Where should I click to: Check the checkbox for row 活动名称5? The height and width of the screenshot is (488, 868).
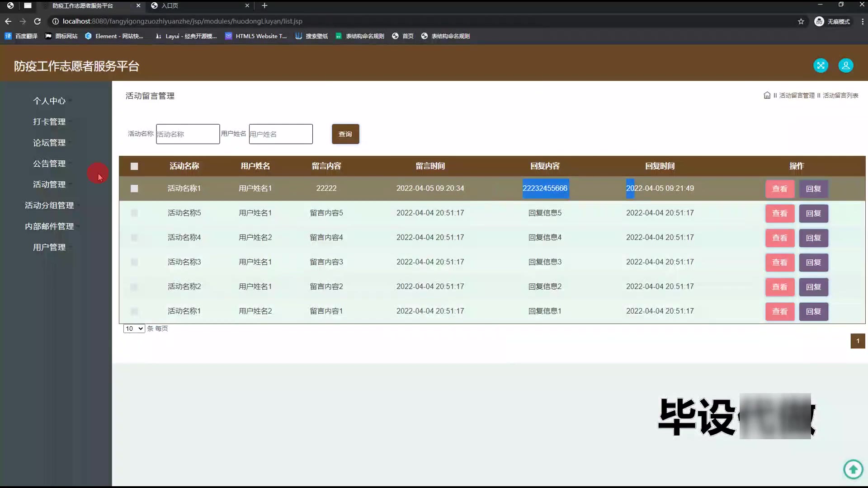tap(134, 213)
